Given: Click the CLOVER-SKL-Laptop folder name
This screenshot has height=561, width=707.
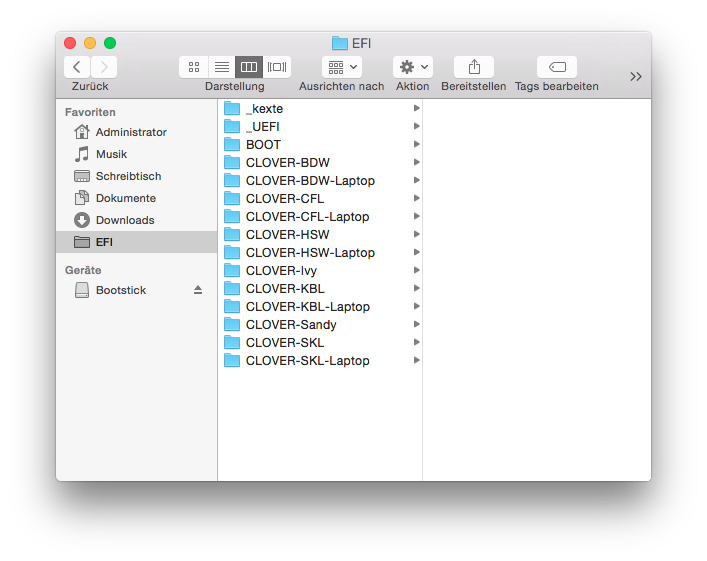Looking at the screenshot, I should pos(308,361).
